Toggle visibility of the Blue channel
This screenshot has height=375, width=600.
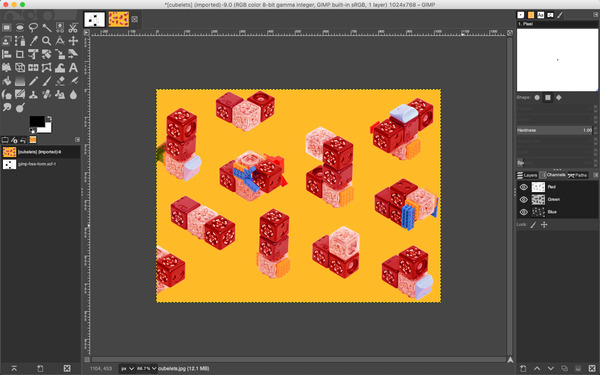[523, 212]
